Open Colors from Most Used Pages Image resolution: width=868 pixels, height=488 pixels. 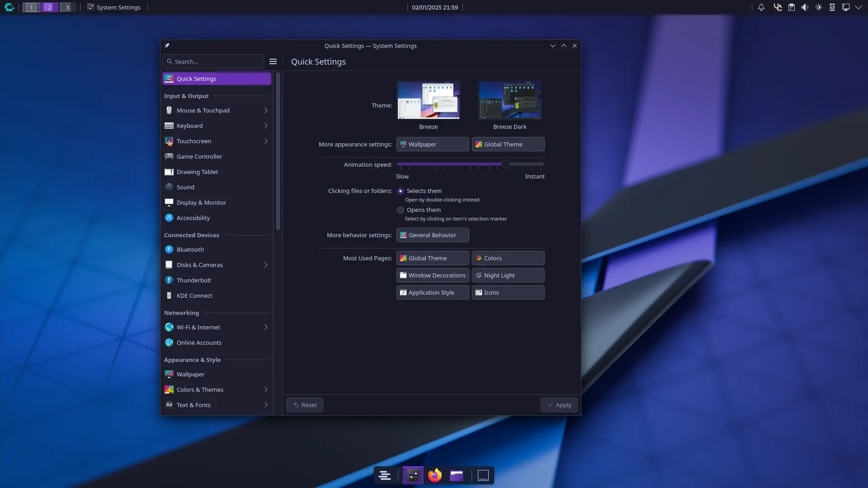(x=508, y=258)
